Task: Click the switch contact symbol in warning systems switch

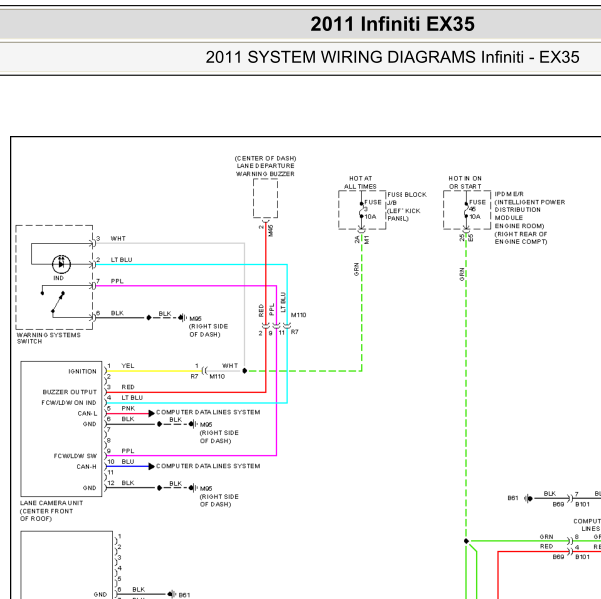Action: click(53, 303)
